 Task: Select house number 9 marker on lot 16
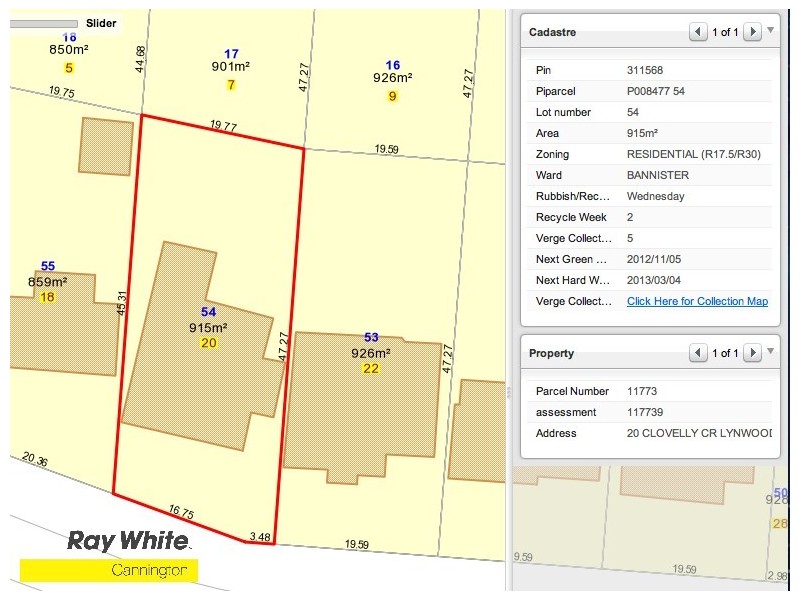coord(392,96)
